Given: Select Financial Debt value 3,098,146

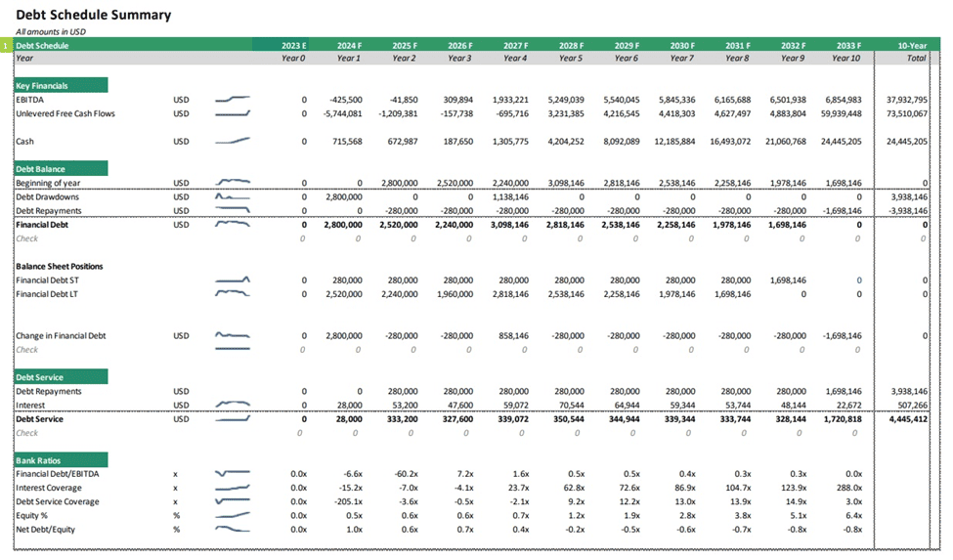Looking at the screenshot, I should (508, 225).
